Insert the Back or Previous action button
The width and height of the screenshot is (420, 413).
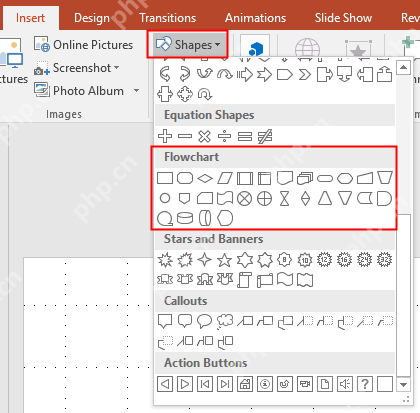click(x=165, y=384)
